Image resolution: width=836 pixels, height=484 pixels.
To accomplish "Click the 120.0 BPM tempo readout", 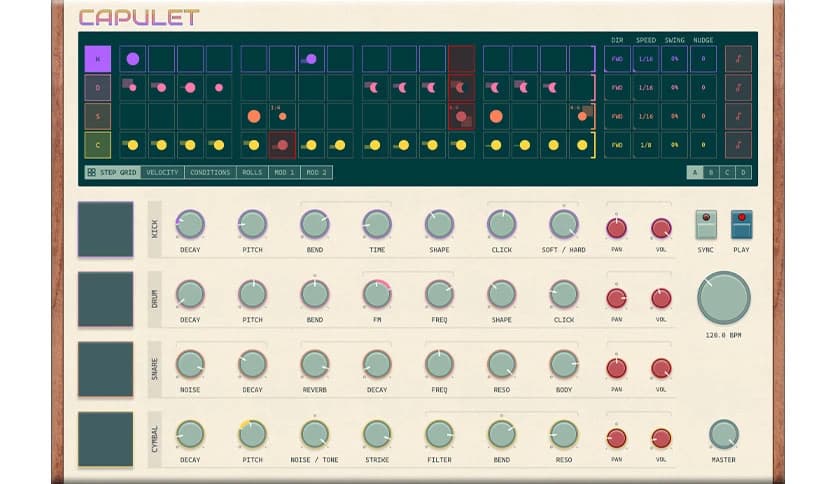I will click(x=724, y=335).
